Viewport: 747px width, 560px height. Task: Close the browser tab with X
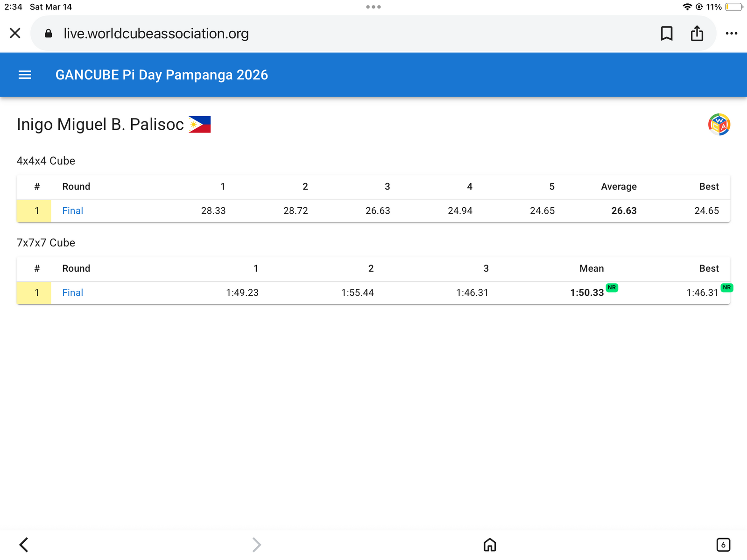click(15, 33)
